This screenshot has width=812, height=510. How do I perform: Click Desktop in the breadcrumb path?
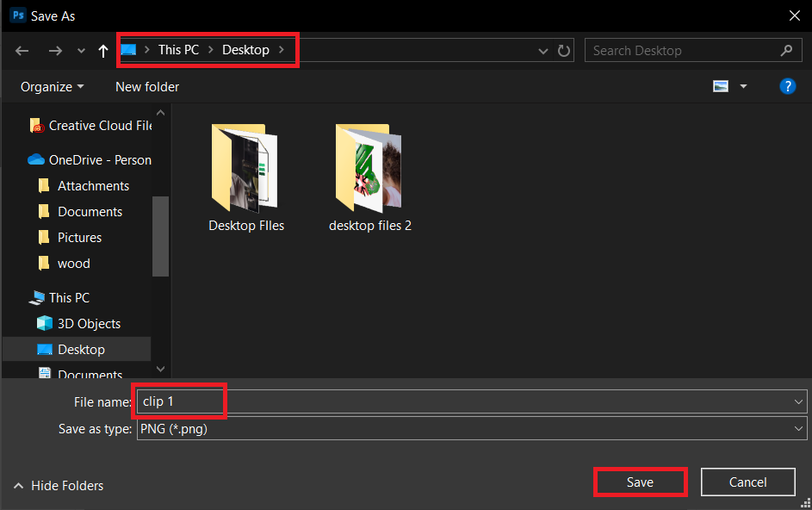245,49
